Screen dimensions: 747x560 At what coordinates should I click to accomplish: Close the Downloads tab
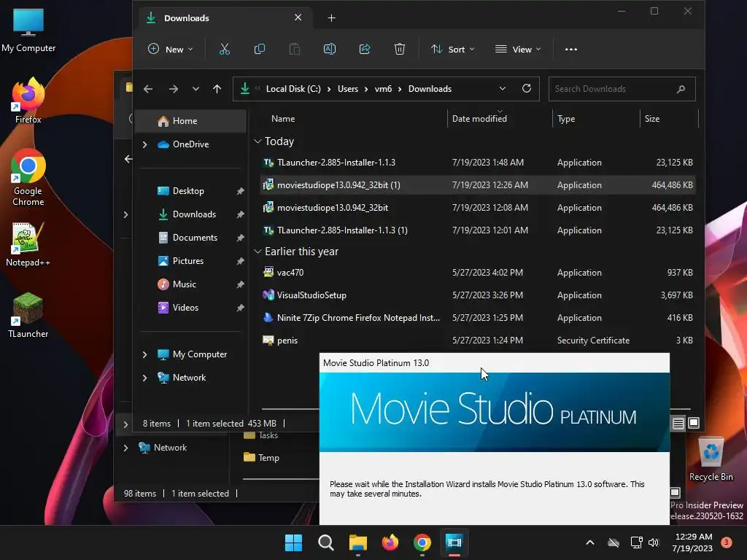pyautogui.click(x=298, y=17)
